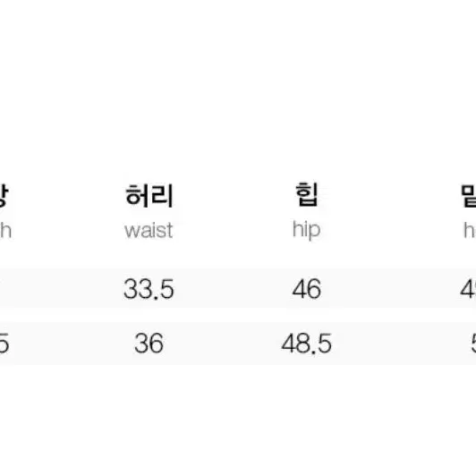Select the waist value 33.5
Image resolution: width=476 pixels, height=476 pixels.
[149, 289]
